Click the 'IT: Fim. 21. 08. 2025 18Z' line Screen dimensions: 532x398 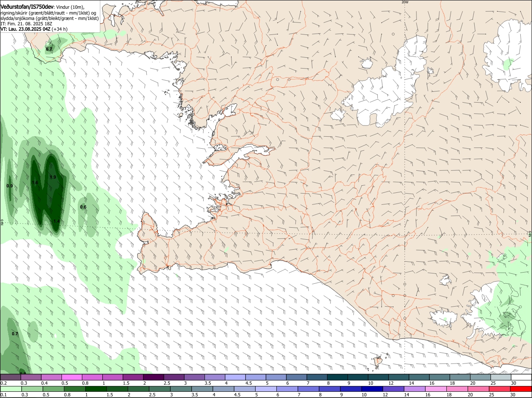[26, 24]
